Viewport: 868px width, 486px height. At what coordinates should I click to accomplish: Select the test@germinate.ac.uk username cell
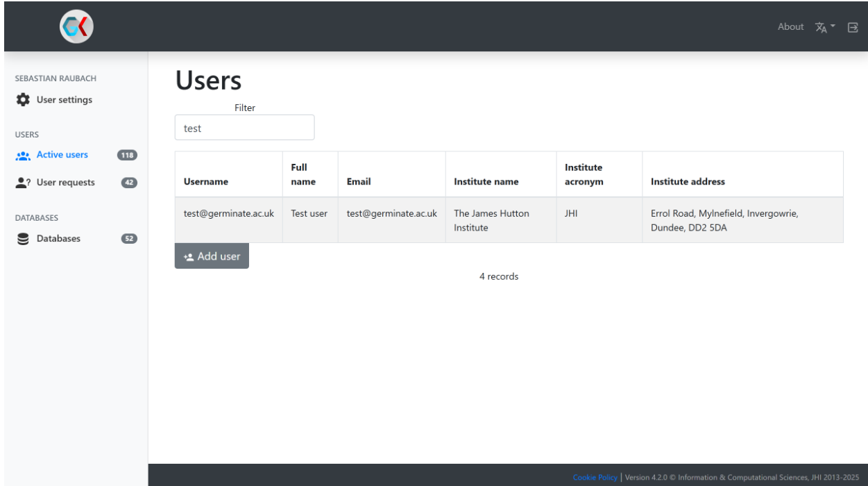[228, 214]
